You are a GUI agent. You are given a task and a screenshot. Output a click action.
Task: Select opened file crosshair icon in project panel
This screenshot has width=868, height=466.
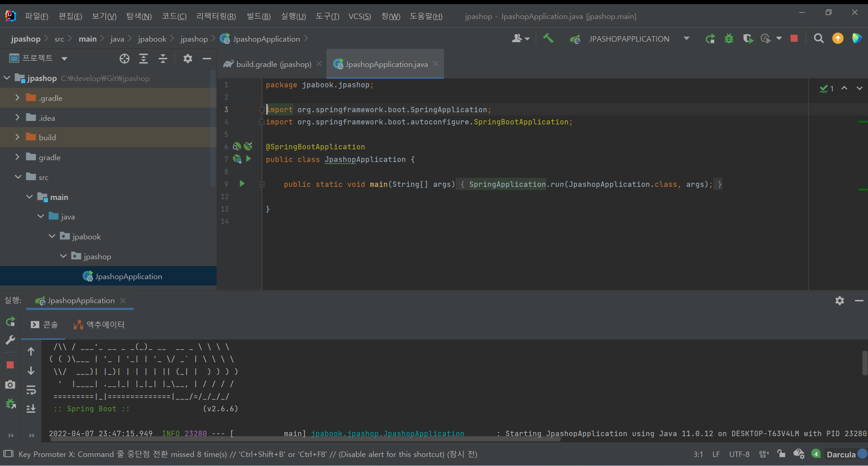pyautogui.click(x=124, y=58)
